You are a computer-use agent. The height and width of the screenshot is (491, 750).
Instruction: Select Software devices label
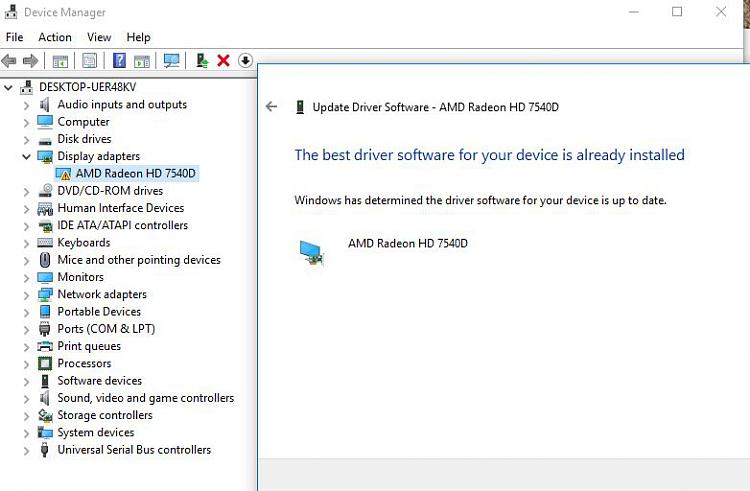point(99,381)
